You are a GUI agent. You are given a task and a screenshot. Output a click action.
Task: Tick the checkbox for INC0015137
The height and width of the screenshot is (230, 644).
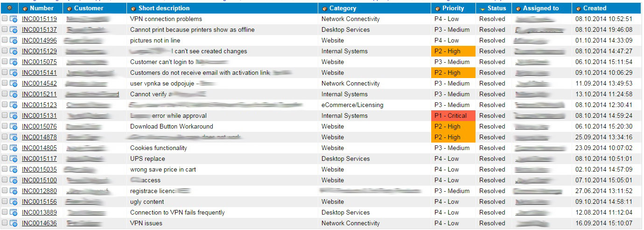click(x=5, y=29)
